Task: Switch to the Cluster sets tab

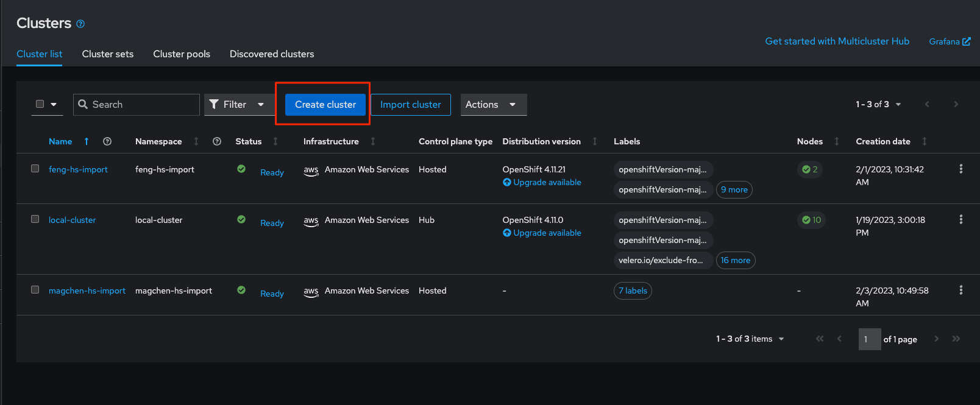Action: pyautogui.click(x=108, y=54)
